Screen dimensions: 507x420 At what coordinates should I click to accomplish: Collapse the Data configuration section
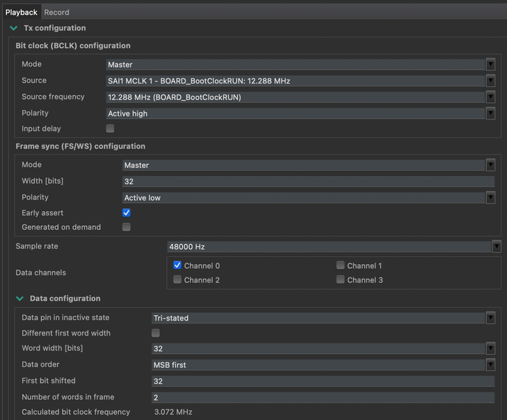click(19, 299)
